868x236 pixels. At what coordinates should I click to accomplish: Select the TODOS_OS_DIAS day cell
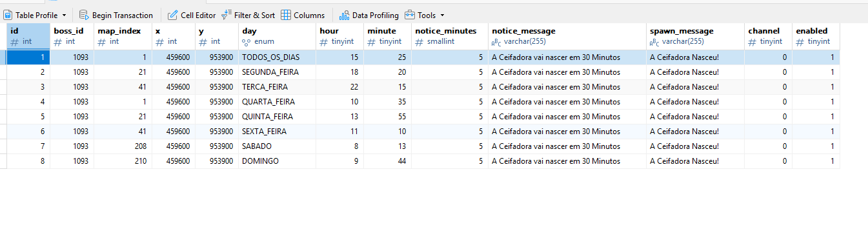tap(277, 57)
